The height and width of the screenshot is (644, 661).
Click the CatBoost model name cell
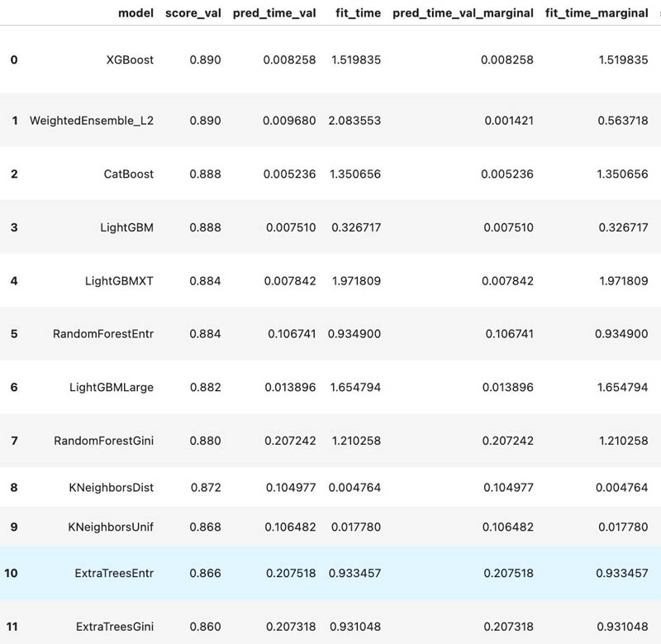click(x=129, y=174)
